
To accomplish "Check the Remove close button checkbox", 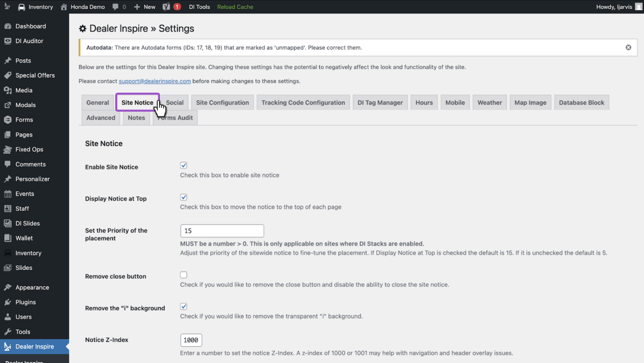I will pos(183,275).
